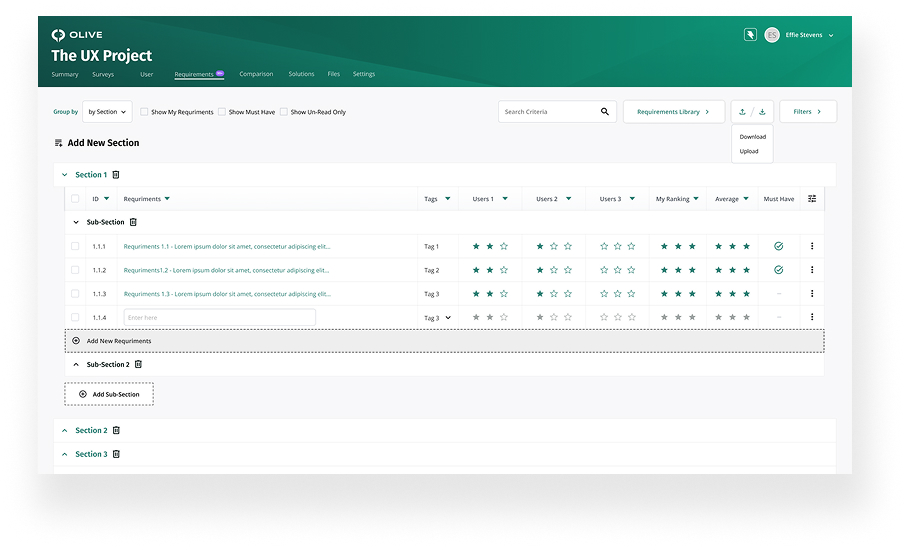Viewport: 906px width, 550px height.
Task: Open more options for row 1.1.1
Action: (x=812, y=246)
